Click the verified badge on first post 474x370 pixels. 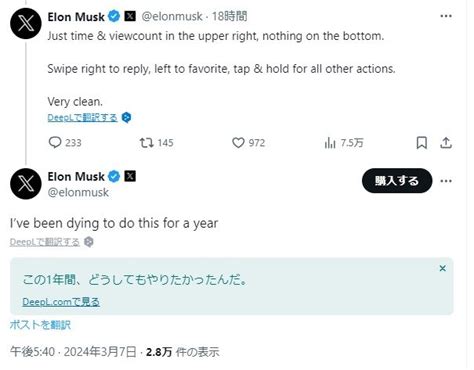(114, 16)
